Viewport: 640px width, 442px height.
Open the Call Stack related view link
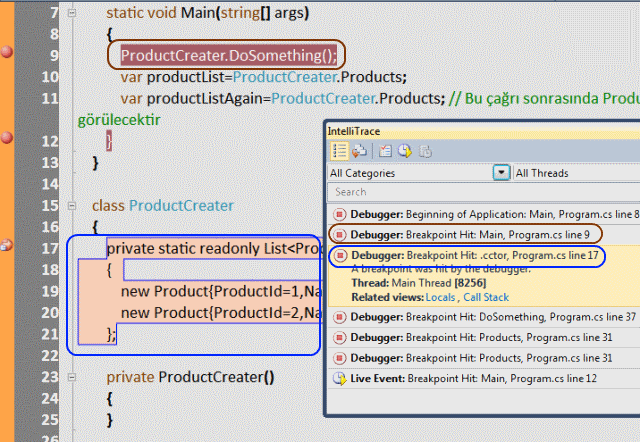coord(487,298)
